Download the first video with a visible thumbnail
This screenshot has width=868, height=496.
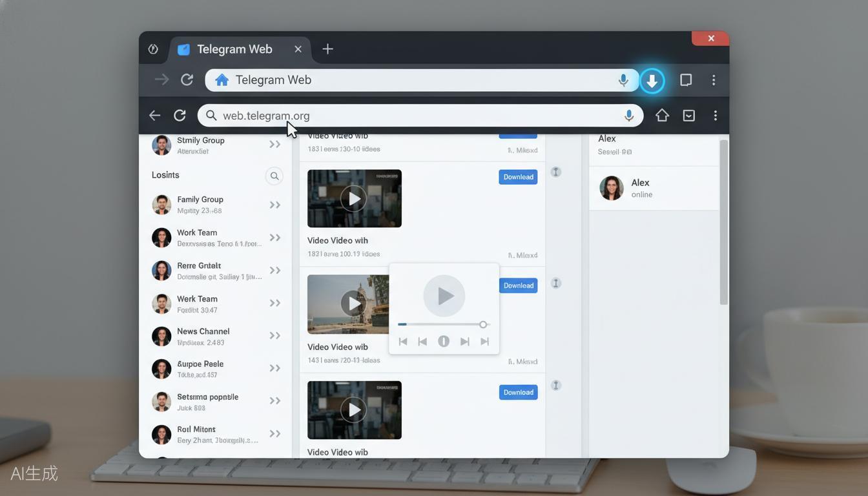click(x=518, y=177)
